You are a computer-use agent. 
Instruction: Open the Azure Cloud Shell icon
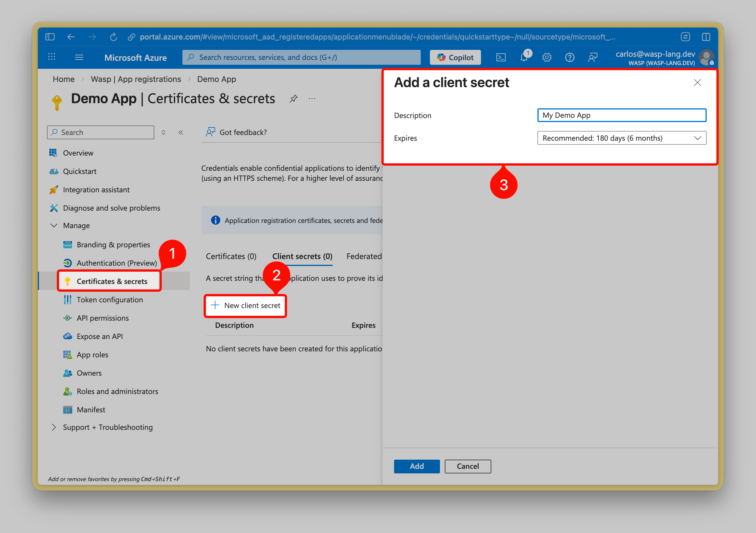tap(501, 58)
